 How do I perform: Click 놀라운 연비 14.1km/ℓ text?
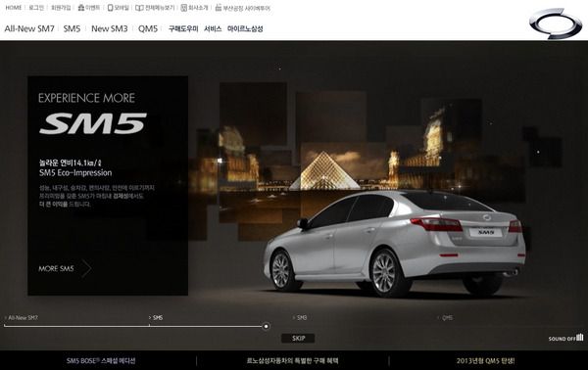pyautogui.click(x=71, y=162)
